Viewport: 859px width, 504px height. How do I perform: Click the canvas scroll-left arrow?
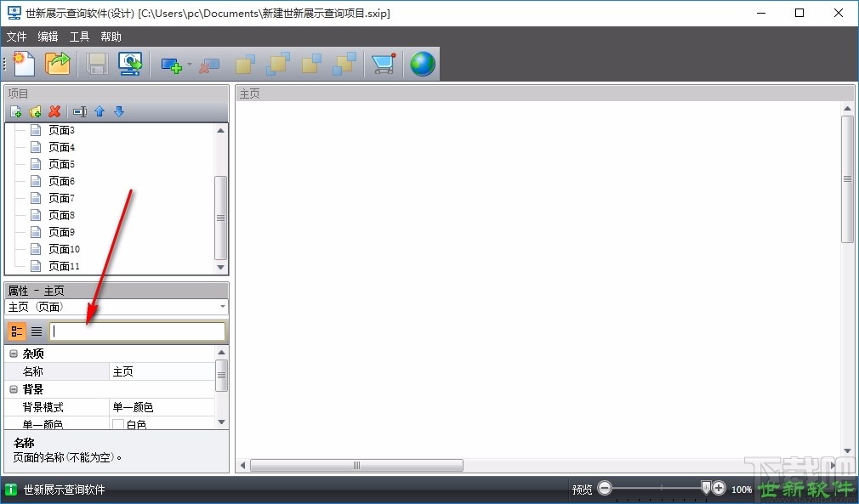click(x=243, y=465)
